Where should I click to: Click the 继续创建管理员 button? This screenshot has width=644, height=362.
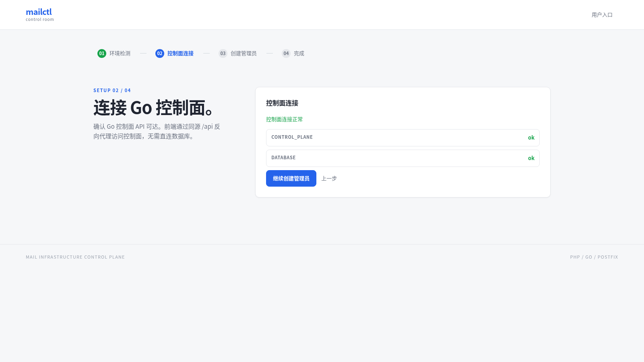291,179
